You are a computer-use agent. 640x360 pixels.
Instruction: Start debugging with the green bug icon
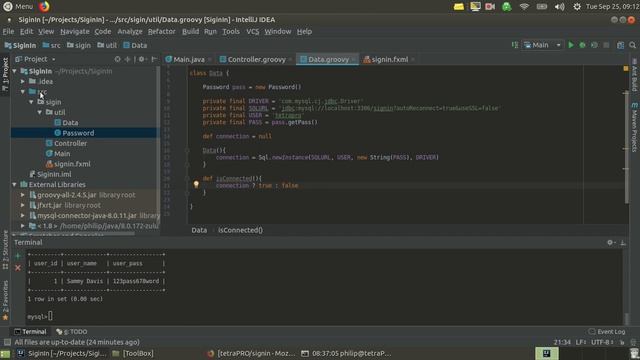[x=582, y=45]
